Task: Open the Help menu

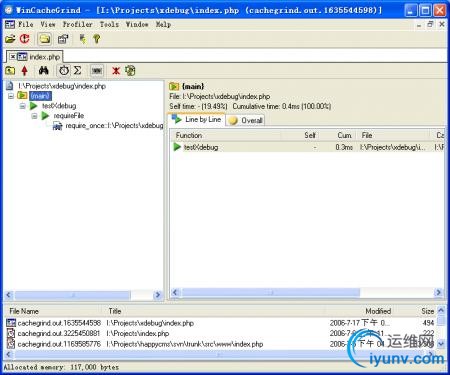Action: click(x=163, y=24)
